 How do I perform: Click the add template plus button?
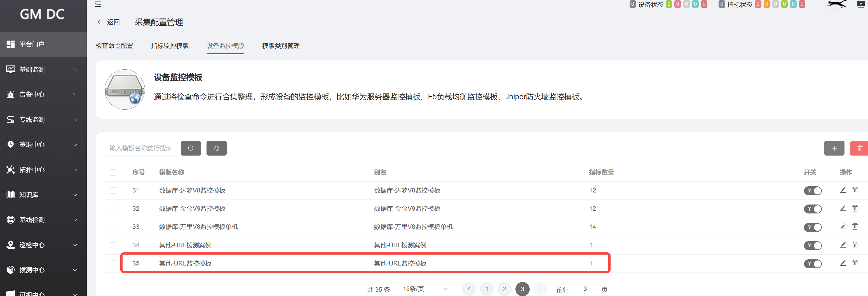[x=834, y=148]
